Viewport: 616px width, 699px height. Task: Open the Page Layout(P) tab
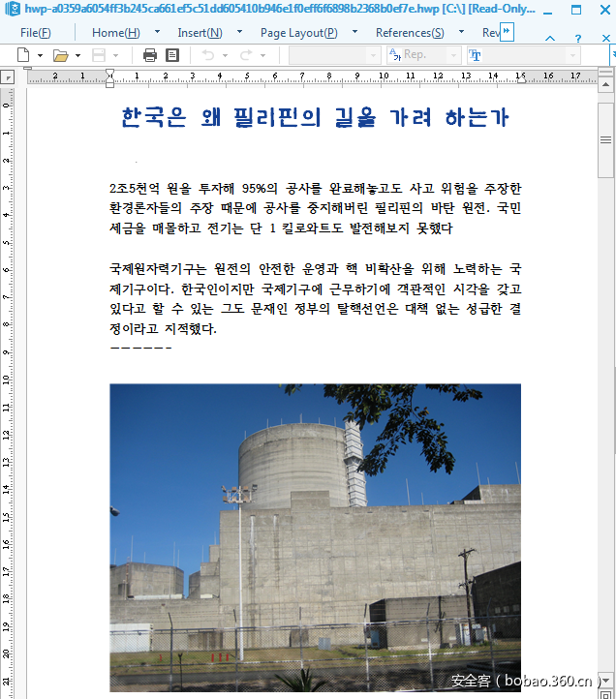pyautogui.click(x=299, y=33)
